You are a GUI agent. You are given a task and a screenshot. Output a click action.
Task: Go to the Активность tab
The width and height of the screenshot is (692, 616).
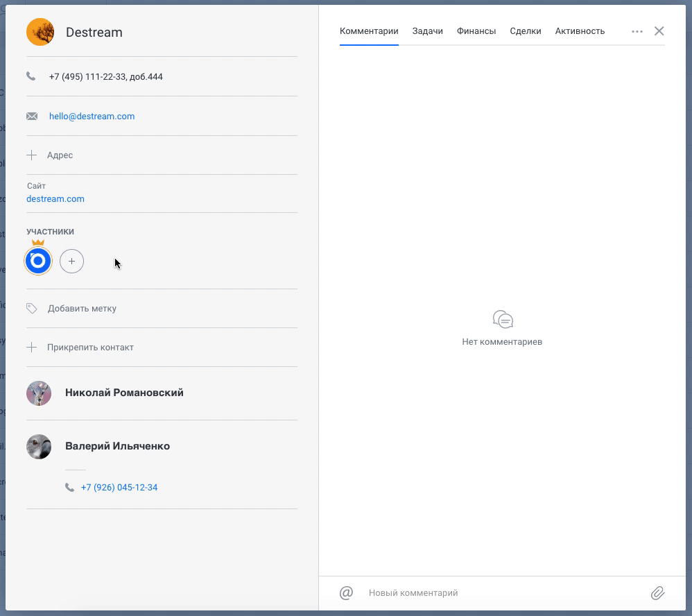point(580,31)
